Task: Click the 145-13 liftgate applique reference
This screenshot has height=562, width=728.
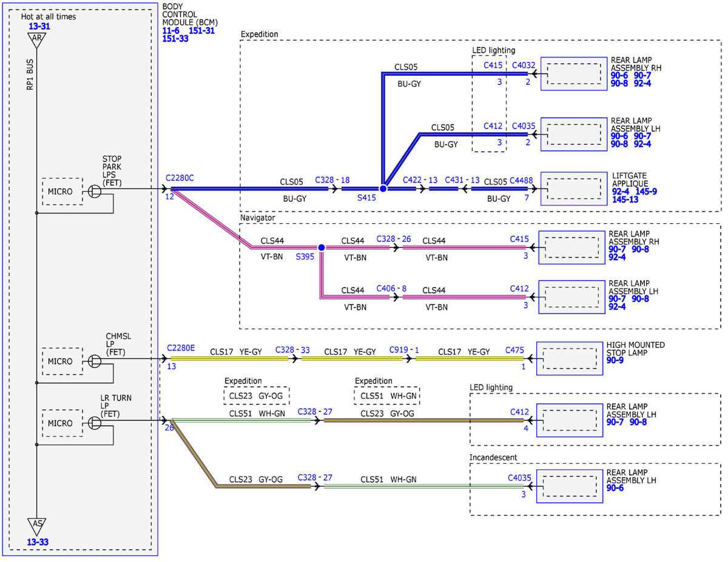Action: [625, 199]
